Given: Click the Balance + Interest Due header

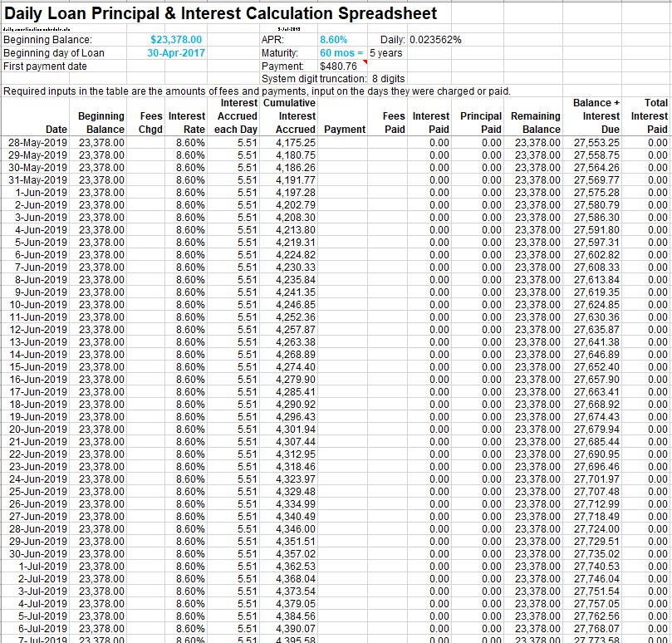Looking at the screenshot, I should [x=596, y=116].
